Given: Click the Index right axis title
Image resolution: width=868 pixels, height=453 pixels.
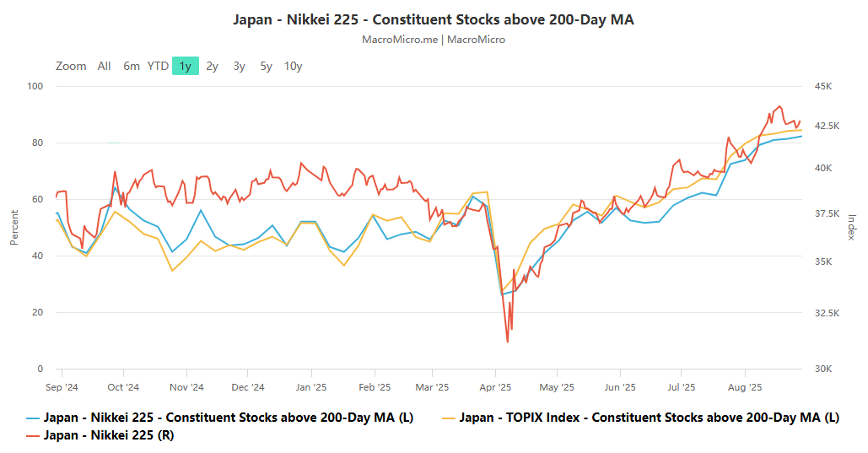Looking at the screenshot, I should [852, 228].
